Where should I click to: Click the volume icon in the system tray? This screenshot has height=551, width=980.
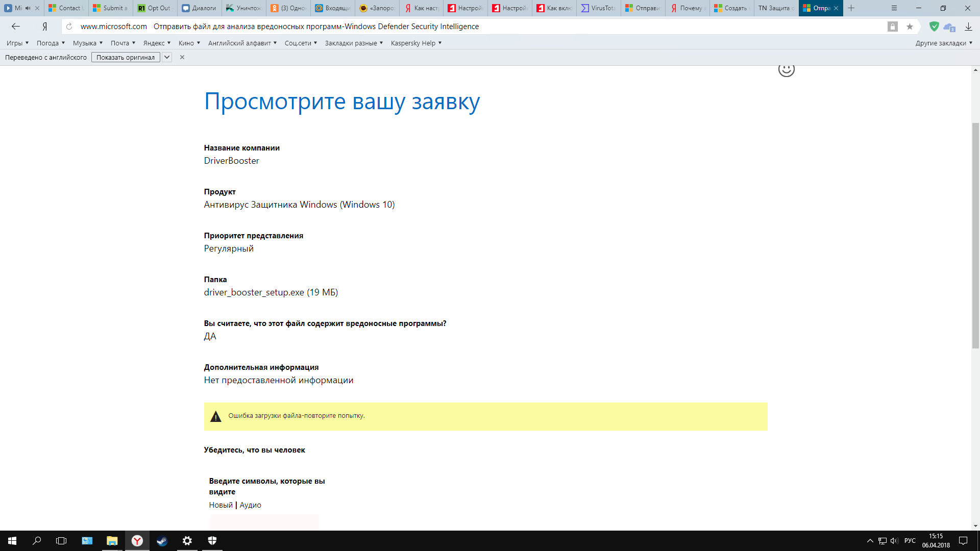point(894,541)
